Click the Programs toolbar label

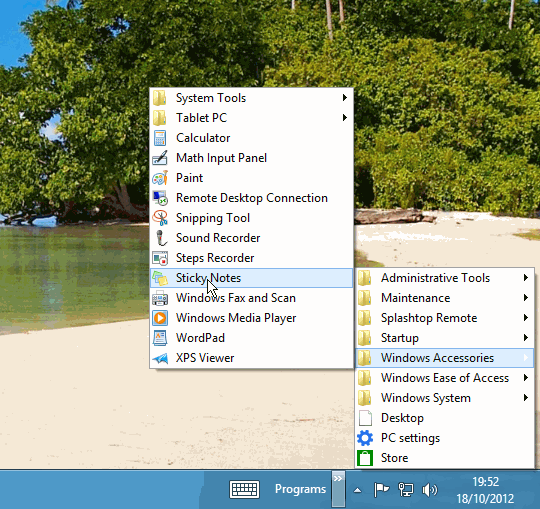point(300,489)
